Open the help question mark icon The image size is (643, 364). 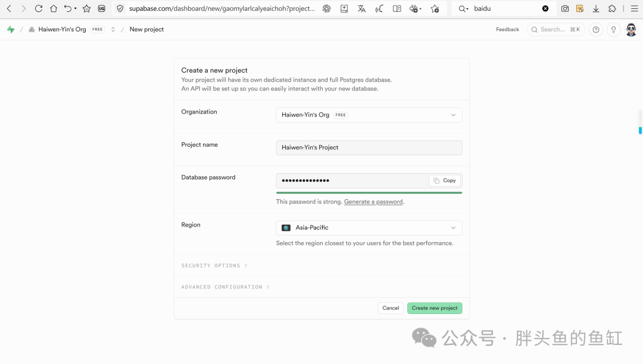click(596, 30)
